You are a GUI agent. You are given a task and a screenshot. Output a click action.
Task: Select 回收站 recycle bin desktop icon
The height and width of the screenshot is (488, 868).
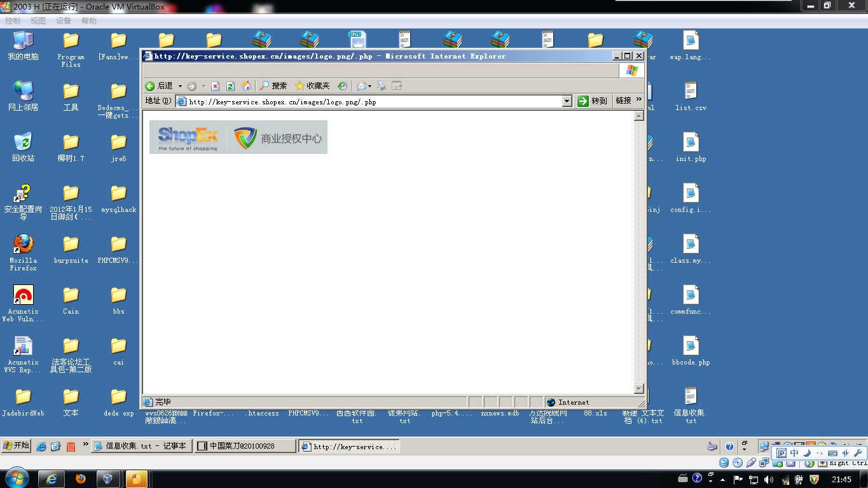24,148
